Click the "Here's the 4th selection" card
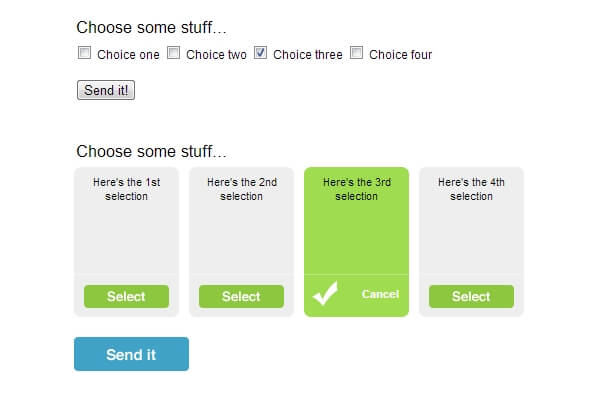Viewport: 600px width, 400px height. tap(471, 220)
